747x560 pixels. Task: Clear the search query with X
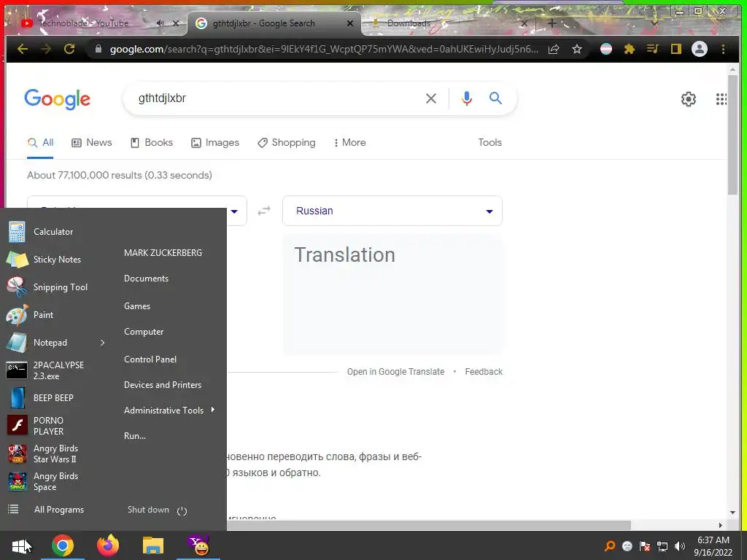pyautogui.click(x=430, y=98)
